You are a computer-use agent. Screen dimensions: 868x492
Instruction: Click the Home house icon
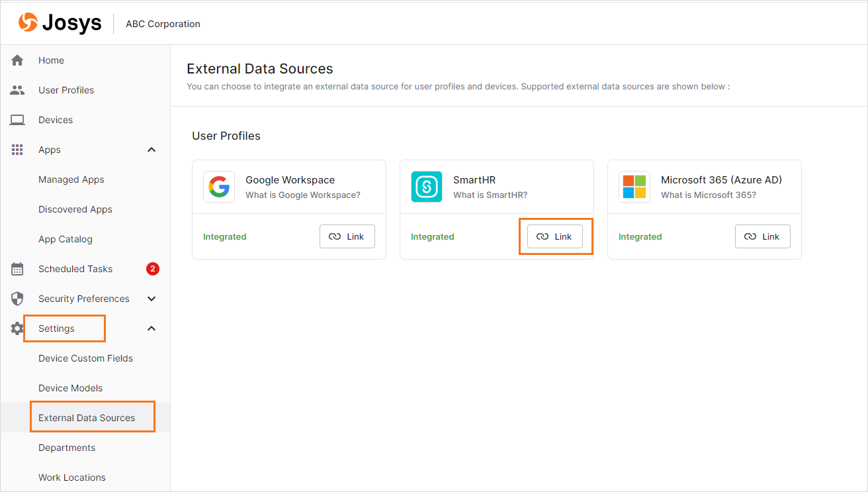17,60
